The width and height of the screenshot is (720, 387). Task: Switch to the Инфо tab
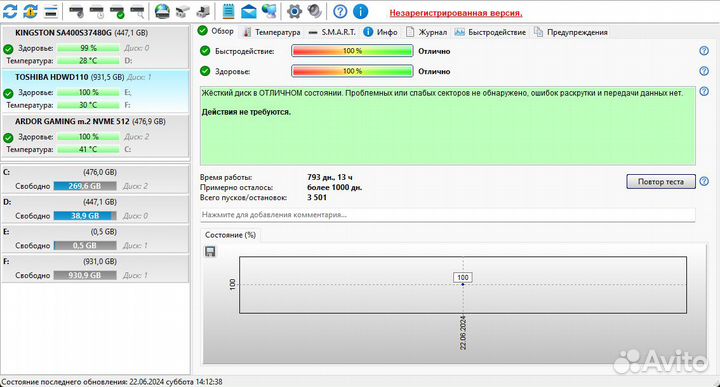pos(381,32)
